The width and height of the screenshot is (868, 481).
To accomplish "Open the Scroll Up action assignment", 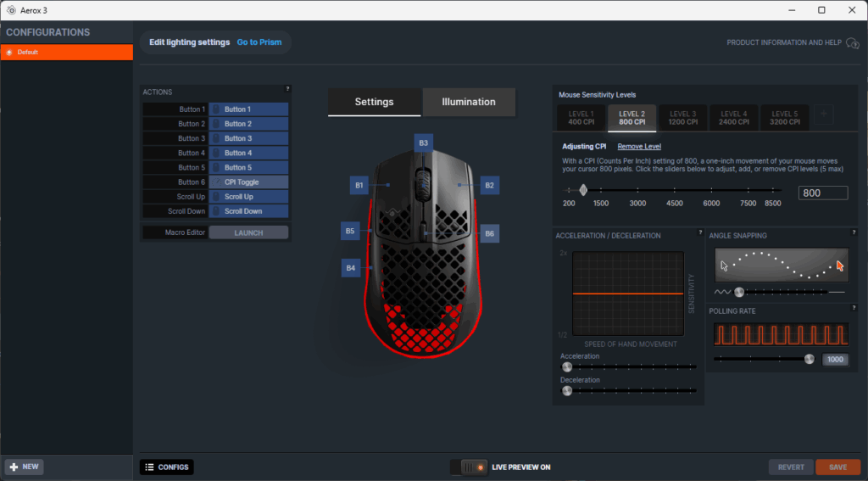I will (x=248, y=197).
